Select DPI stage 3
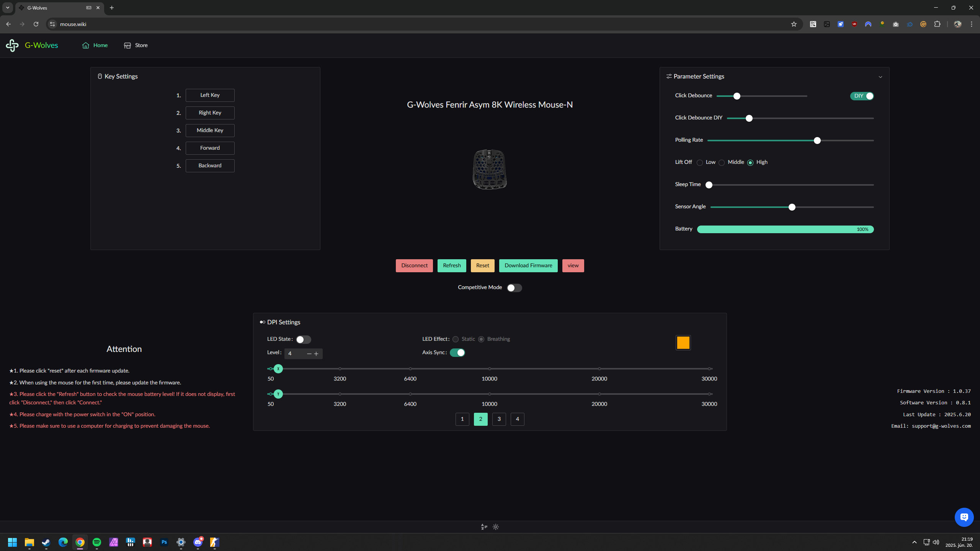Screen dimensions: 980x551 point(499,419)
